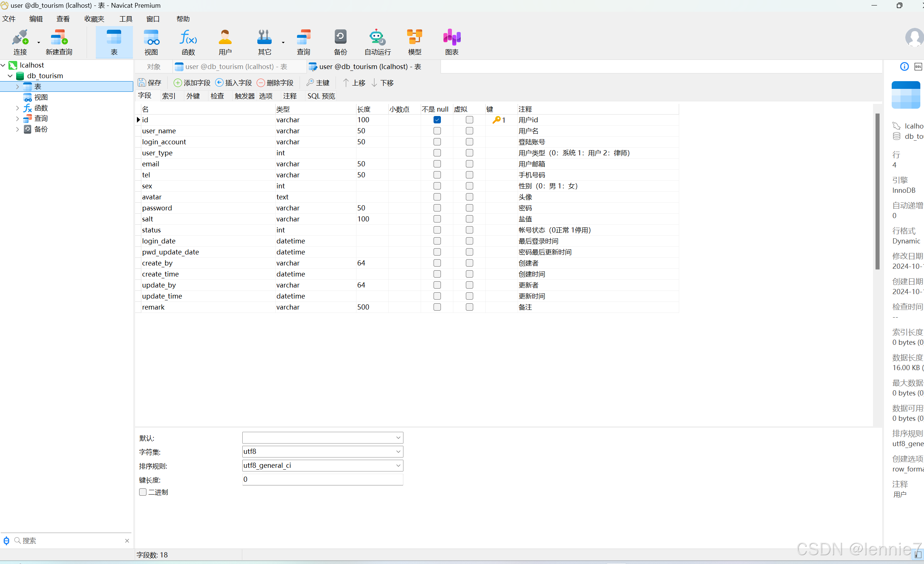924x564 pixels.
Task: Click the key length input field
Action: coord(322,479)
